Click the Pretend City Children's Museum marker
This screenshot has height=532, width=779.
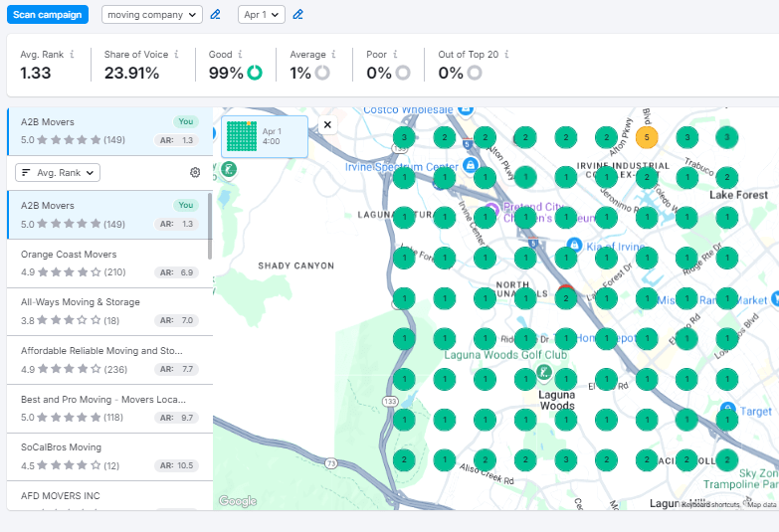491,208
